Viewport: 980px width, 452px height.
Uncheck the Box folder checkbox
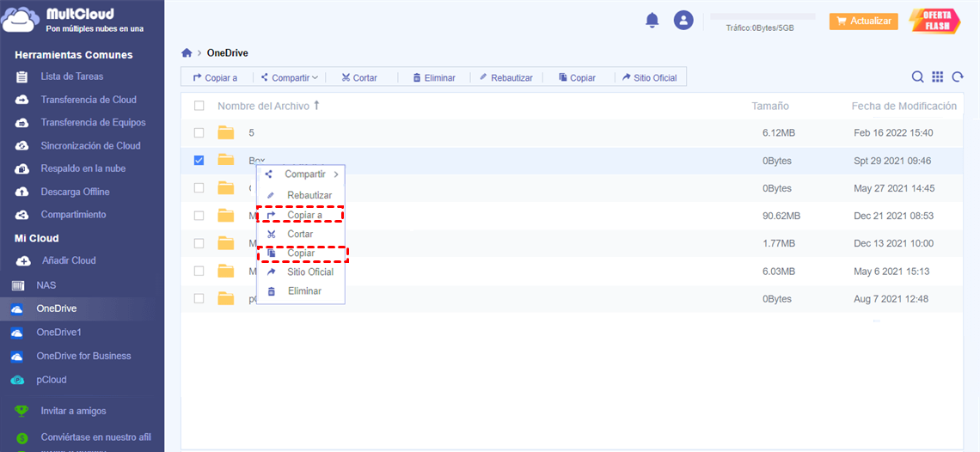(199, 161)
